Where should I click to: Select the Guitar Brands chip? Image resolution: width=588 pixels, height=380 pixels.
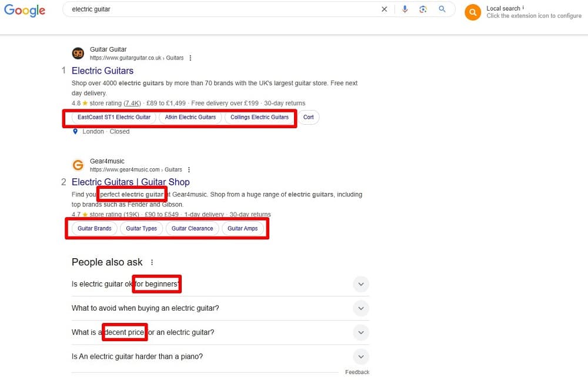95,228
